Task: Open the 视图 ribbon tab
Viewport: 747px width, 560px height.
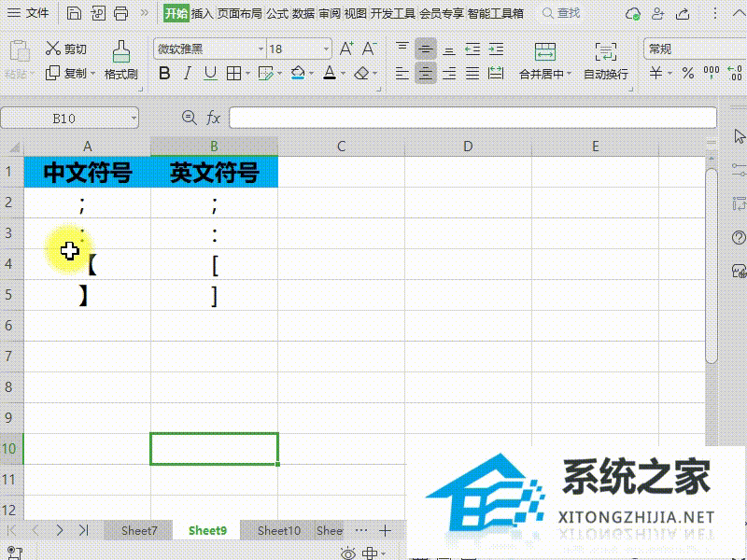Action: 356,13
